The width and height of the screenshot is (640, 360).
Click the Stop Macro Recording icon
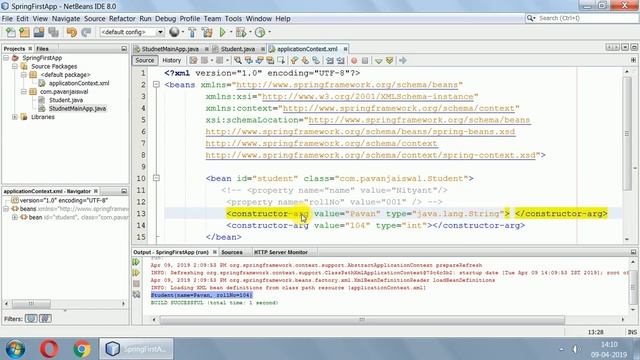pyautogui.click(x=365, y=60)
